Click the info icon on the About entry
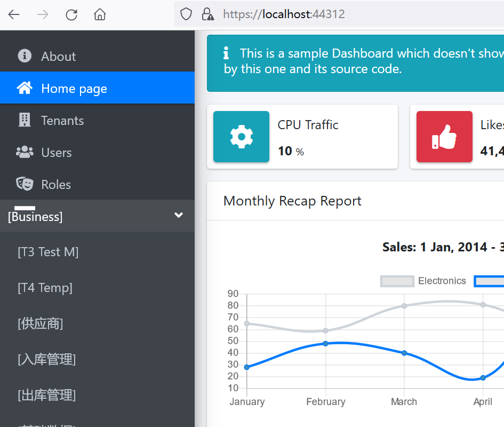The image size is (504, 427). (24, 56)
